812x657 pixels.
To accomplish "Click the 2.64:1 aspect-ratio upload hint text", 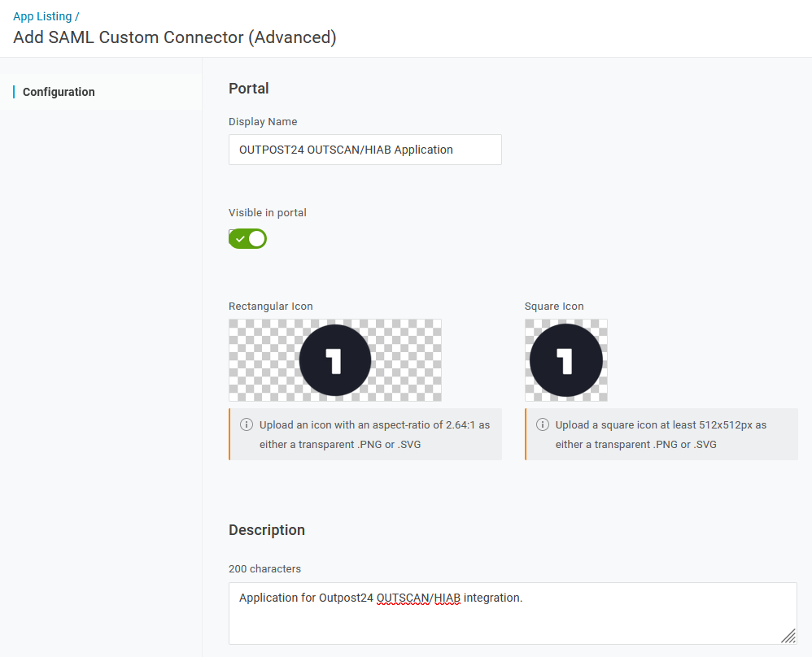I will click(374, 435).
